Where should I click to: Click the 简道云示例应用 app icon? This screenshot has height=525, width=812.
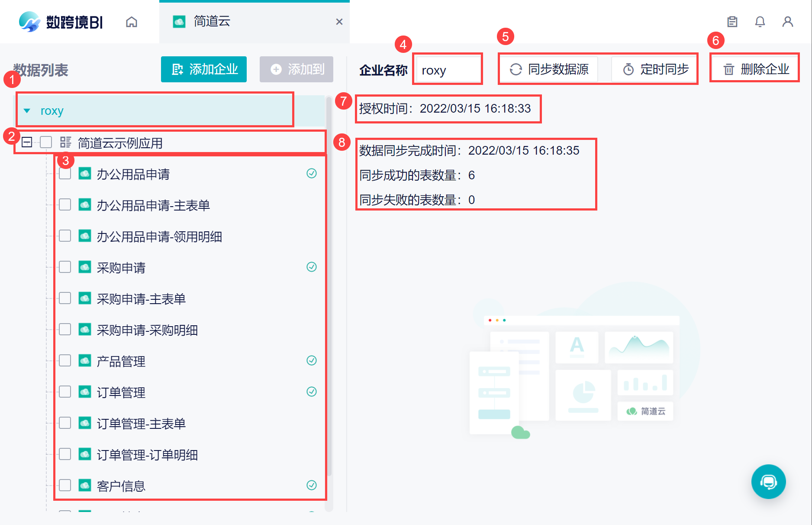pos(65,142)
